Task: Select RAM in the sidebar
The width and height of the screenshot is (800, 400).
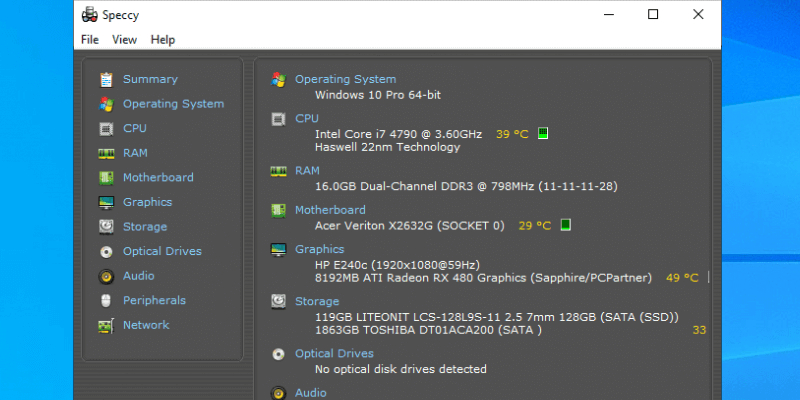Action: (x=135, y=153)
